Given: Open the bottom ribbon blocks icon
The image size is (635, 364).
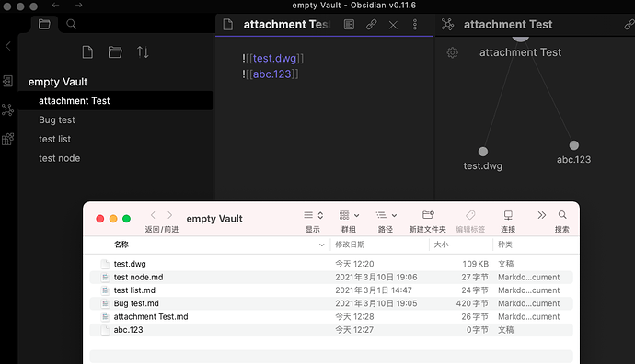Looking at the screenshot, I should pos(7,139).
